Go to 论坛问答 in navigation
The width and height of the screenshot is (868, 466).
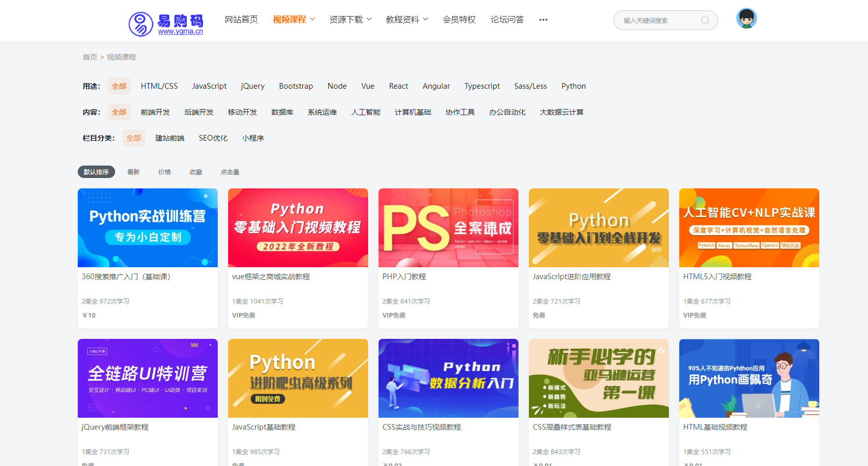pyautogui.click(x=507, y=20)
